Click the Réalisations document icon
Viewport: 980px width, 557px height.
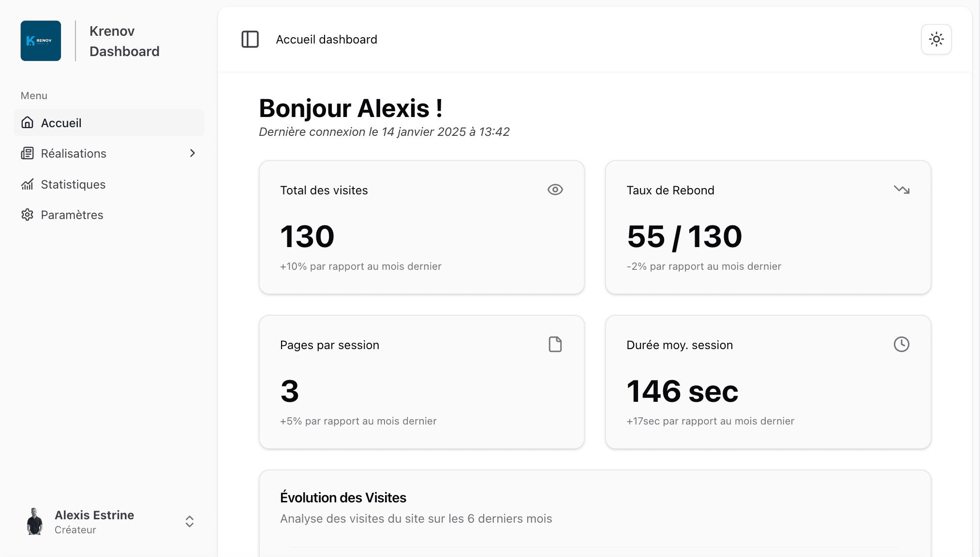click(27, 153)
